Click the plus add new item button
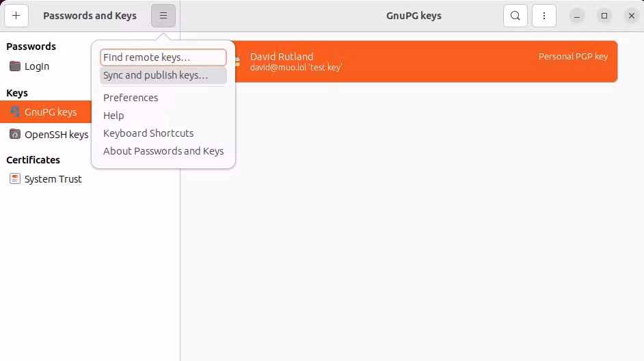Image resolution: width=644 pixels, height=361 pixels. coord(16,16)
